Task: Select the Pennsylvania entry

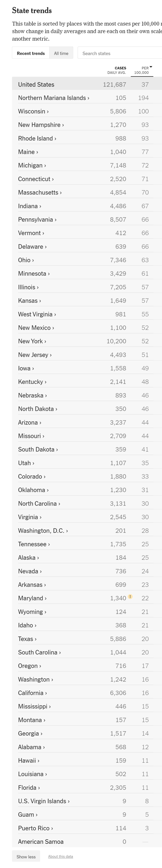Action: point(37,219)
